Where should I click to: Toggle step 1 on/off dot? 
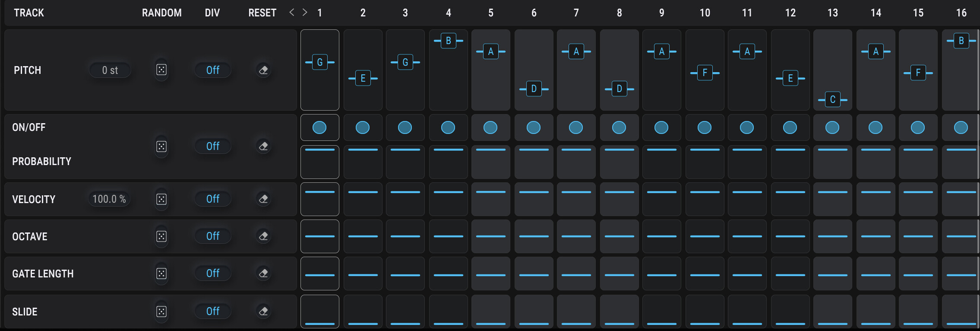319,127
